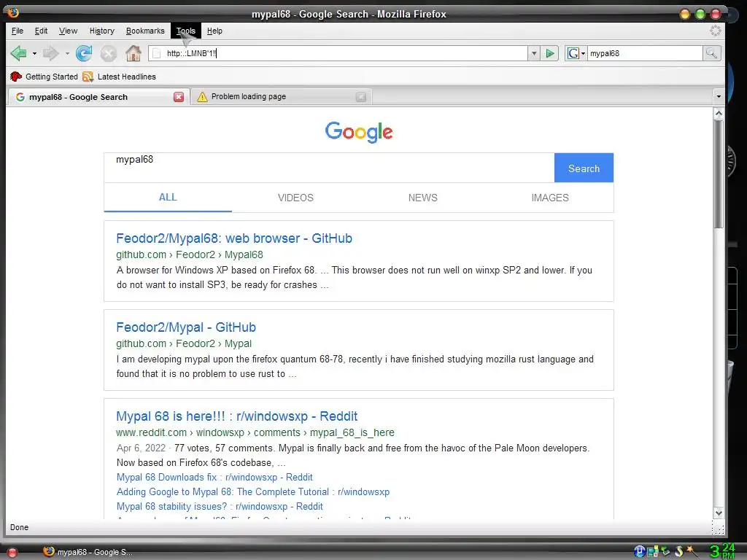Viewport: 747px width, 560px height.
Task: Click the Google logo
Action: (x=359, y=132)
